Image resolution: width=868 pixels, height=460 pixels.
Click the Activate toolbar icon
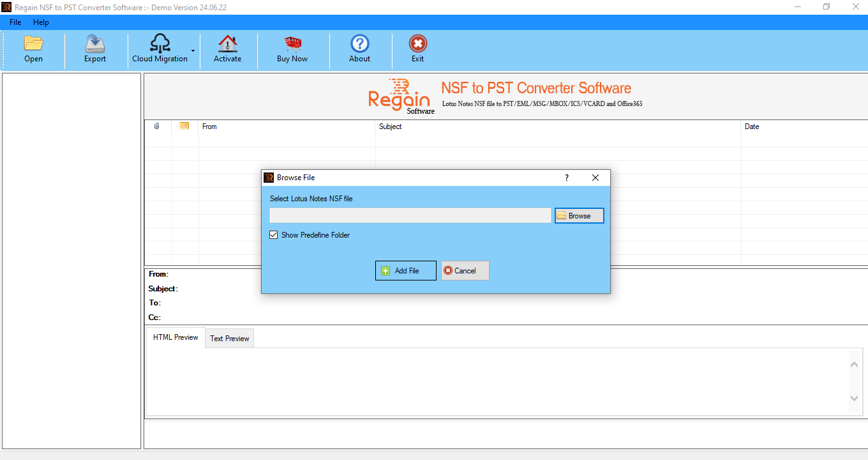[x=227, y=44]
